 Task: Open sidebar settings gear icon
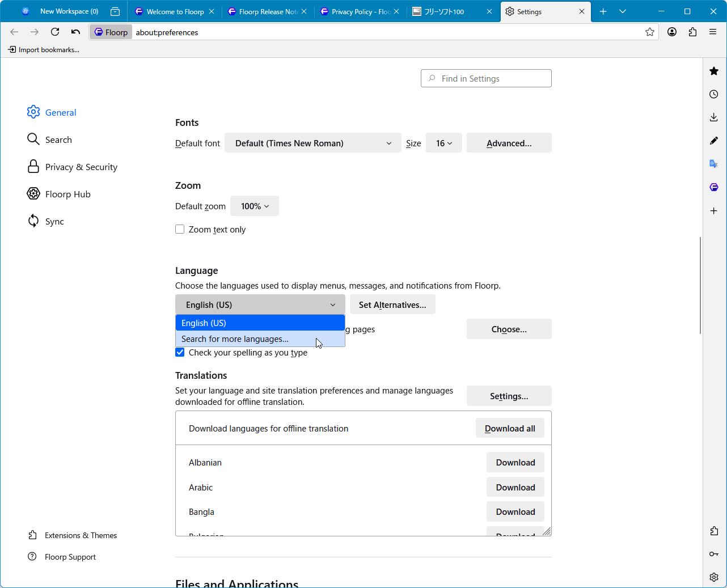(x=714, y=577)
